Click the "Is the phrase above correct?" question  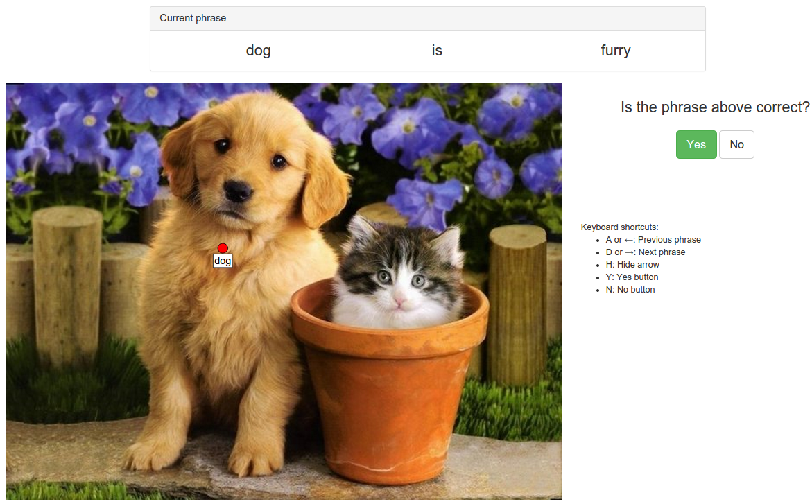pyautogui.click(x=715, y=107)
